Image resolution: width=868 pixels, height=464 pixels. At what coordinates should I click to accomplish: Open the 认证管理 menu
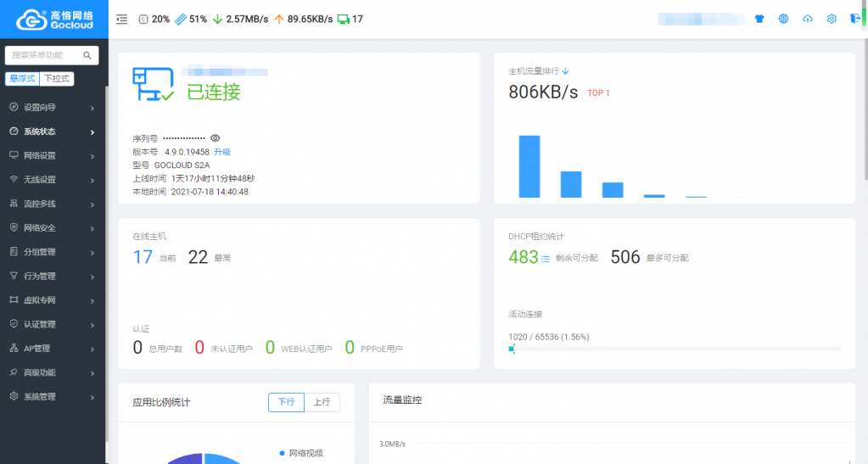53,324
